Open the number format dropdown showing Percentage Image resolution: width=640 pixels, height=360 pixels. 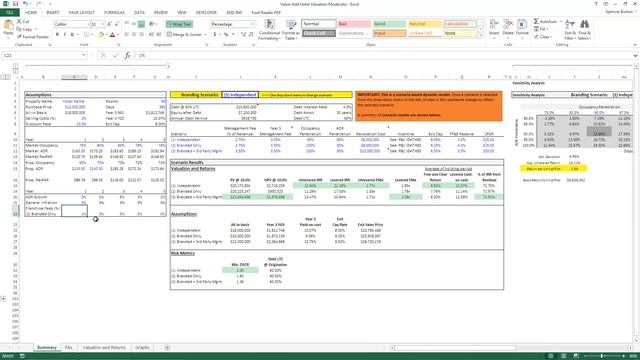(251, 24)
